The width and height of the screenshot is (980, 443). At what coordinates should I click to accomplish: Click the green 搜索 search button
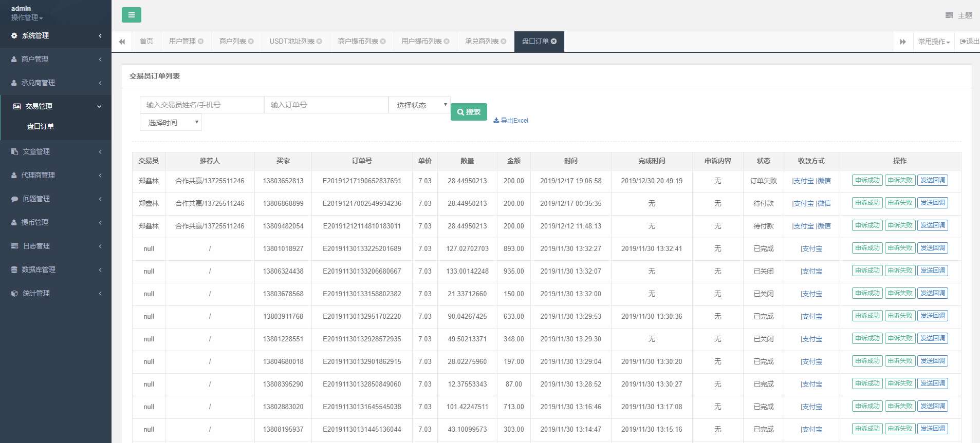point(469,112)
